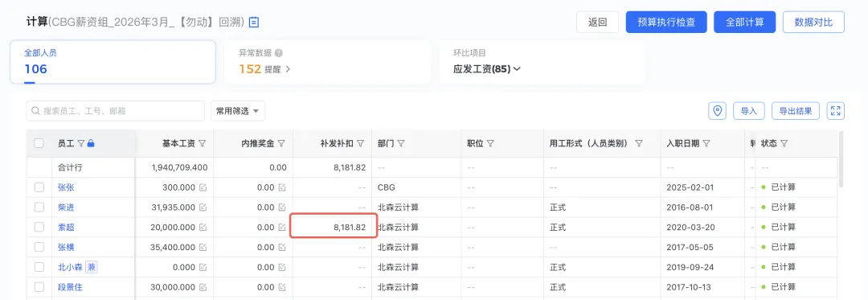Open employee link 段景住
The width and height of the screenshot is (868, 300).
pos(70,287)
